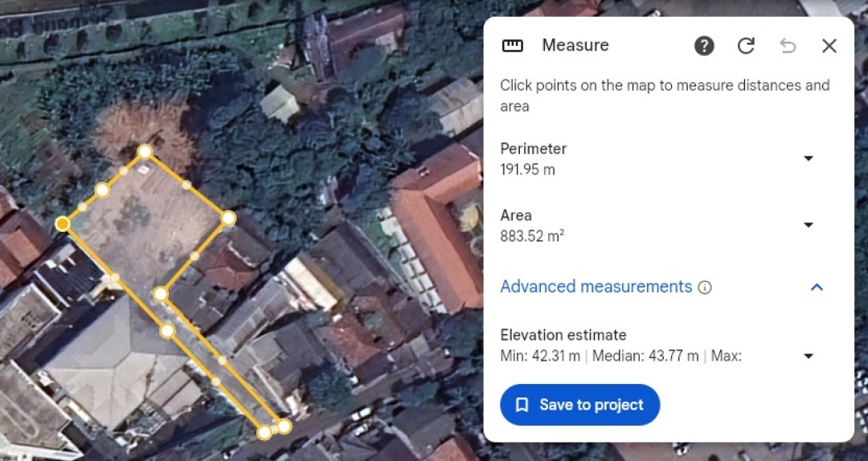Open the Measure help question mark icon

pos(704,46)
